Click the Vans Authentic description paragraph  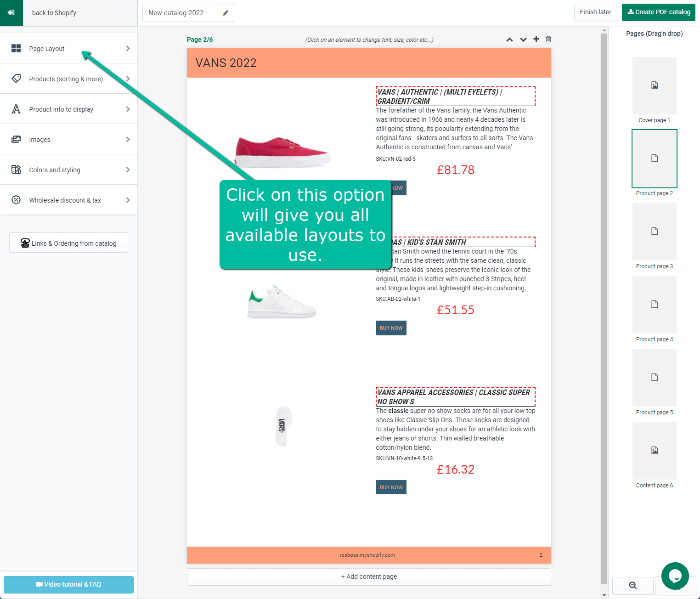pyautogui.click(x=455, y=129)
